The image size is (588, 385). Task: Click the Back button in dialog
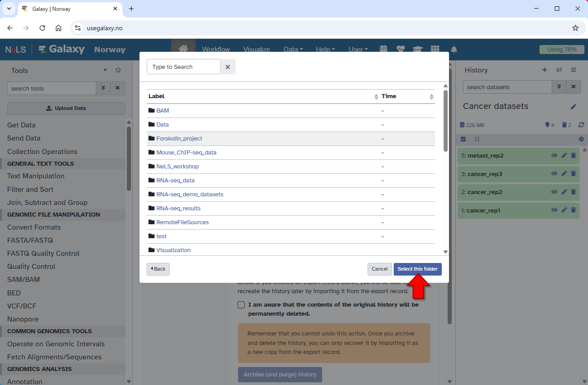(x=158, y=269)
